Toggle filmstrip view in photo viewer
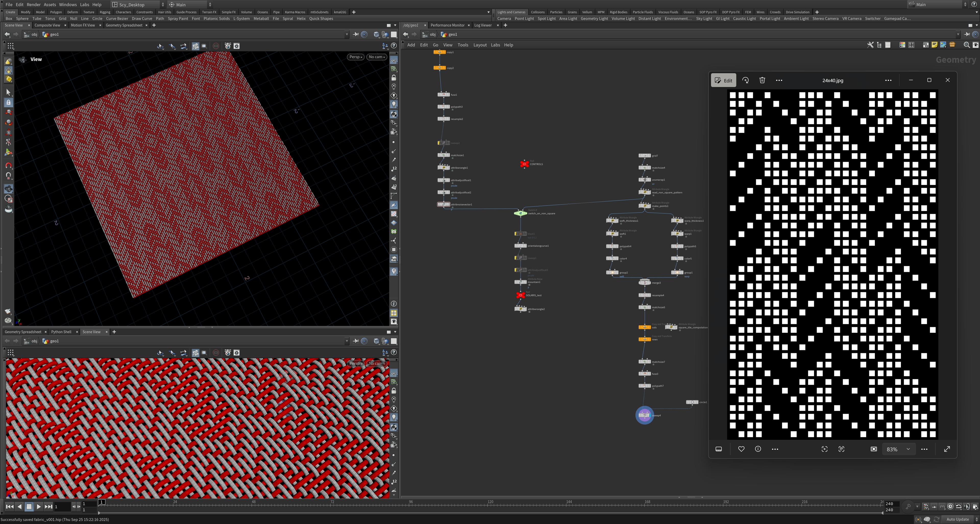The image size is (980, 524). [x=718, y=449]
